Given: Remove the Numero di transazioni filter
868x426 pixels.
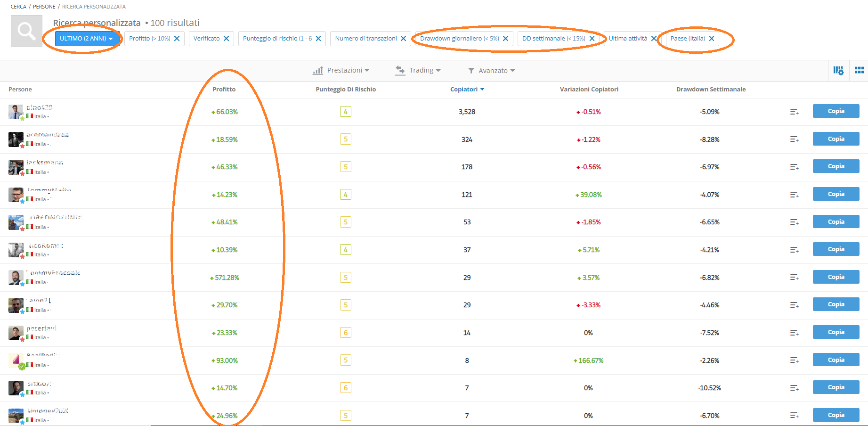Looking at the screenshot, I should pyautogui.click(x=404, y=39).
